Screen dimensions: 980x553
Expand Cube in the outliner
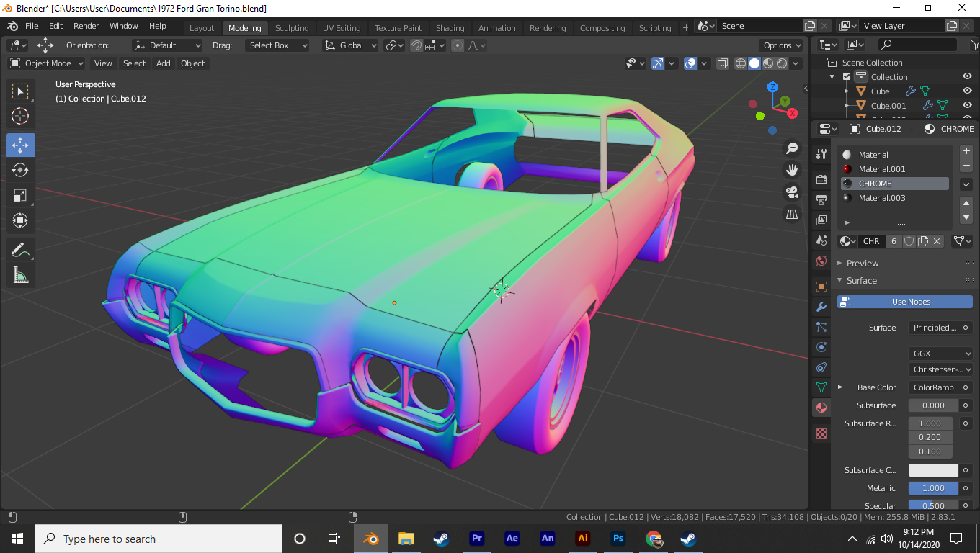(x=847, y=91)
